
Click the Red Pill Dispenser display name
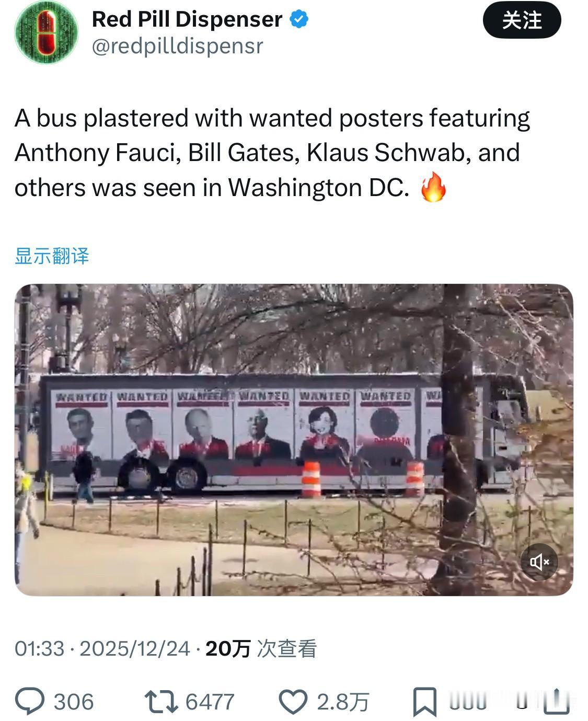tap(187, 19)
